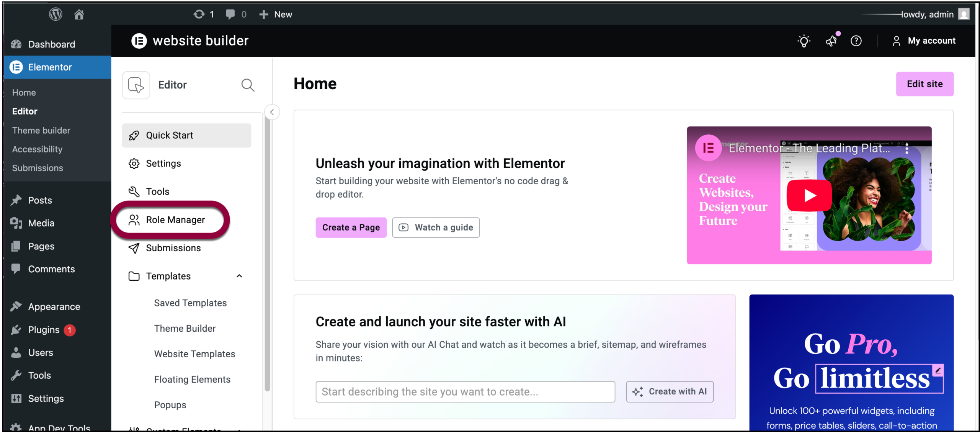980x432 pixels.
Task: Click the AI site description input field
Action: click(x=465, y=391)
